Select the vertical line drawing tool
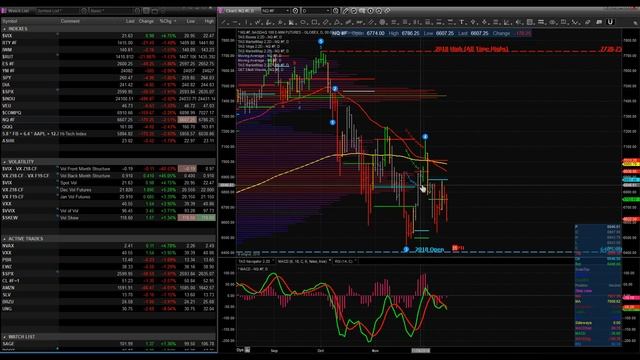This screenshot has width=640, height=360. (x=246, y=22)
